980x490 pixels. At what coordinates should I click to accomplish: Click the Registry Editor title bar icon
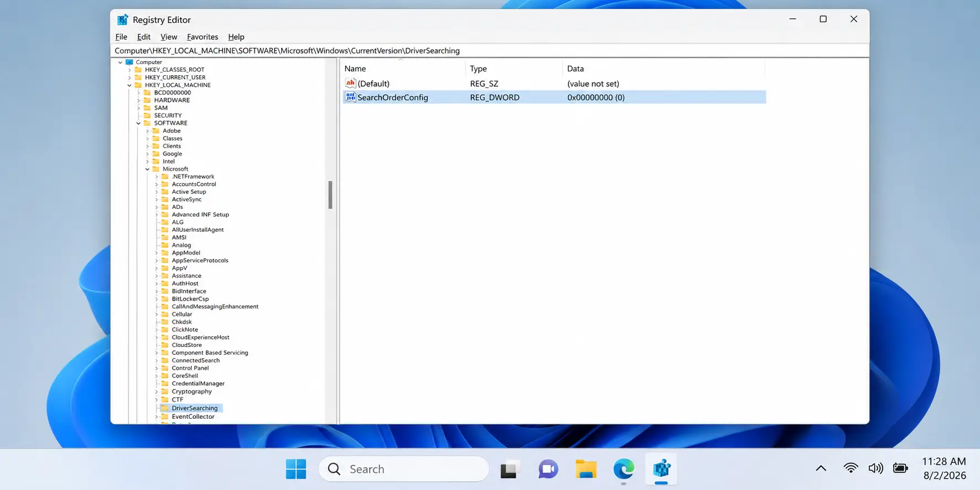pos(123,19)
